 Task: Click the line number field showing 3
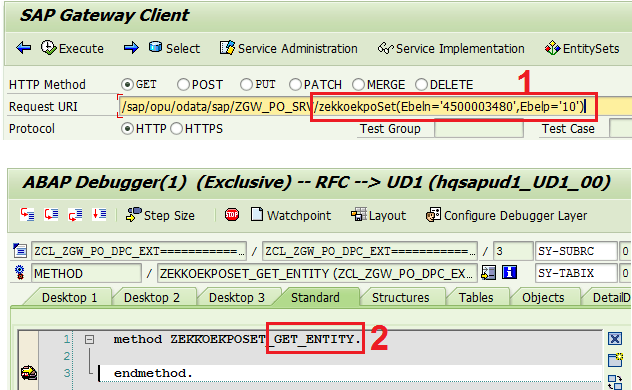pos(513,251)
